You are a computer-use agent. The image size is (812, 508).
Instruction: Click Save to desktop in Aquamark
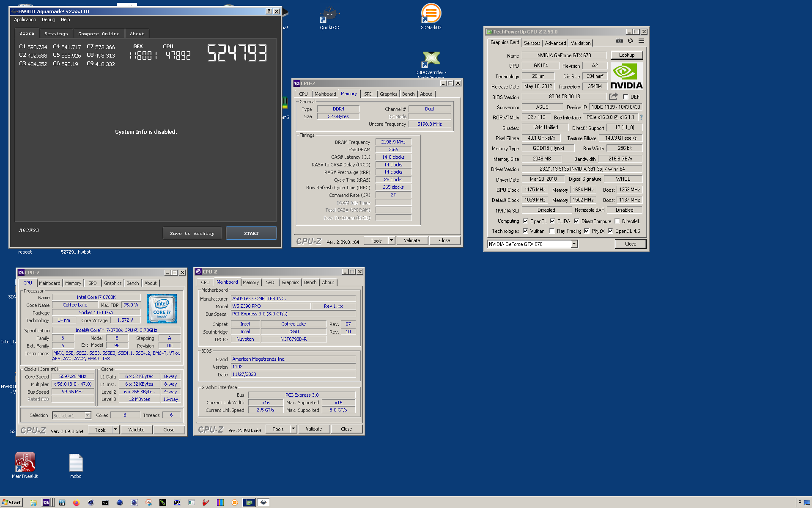click(x=192, y=233)
